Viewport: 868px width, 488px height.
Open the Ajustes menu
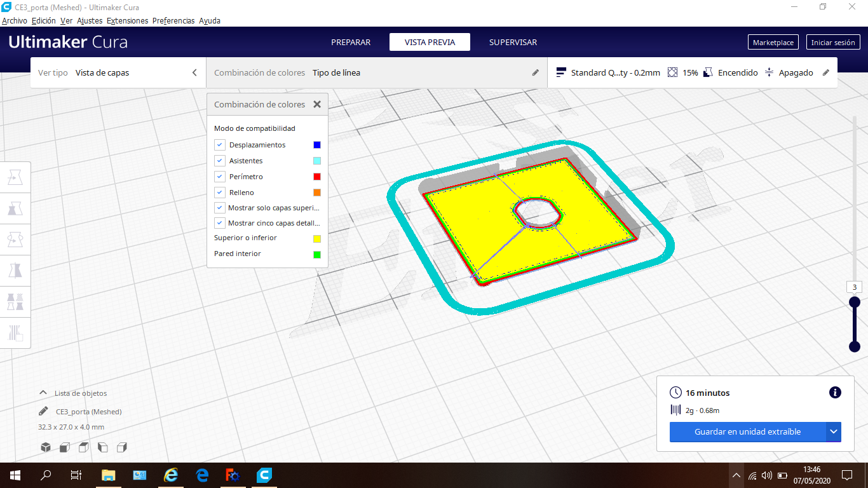[x=90, y=21]
